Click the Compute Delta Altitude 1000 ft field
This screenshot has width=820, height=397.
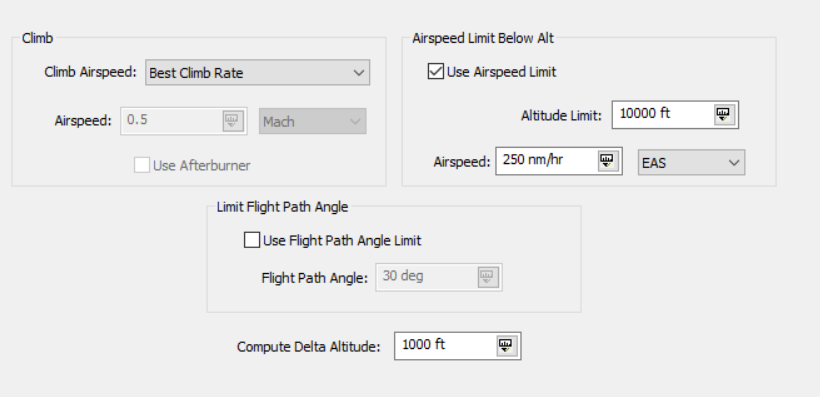tap(458, 345)
